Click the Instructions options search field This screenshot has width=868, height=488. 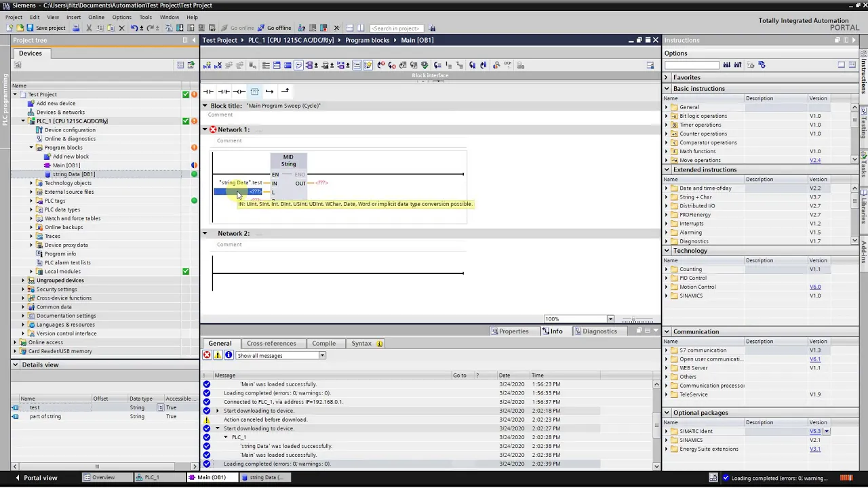click(x=692, y=65)
